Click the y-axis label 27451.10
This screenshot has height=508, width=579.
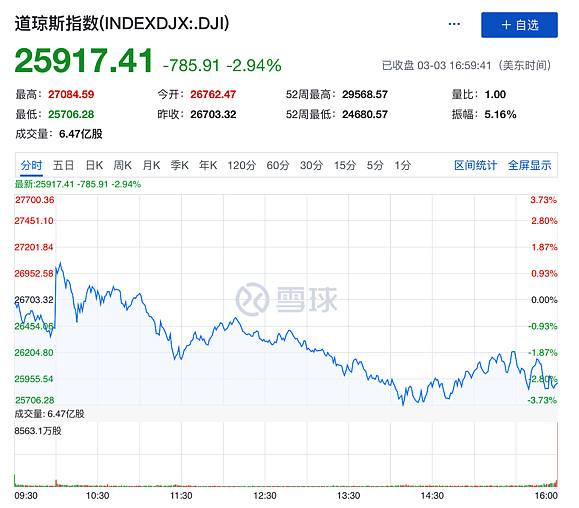(34, 221)
